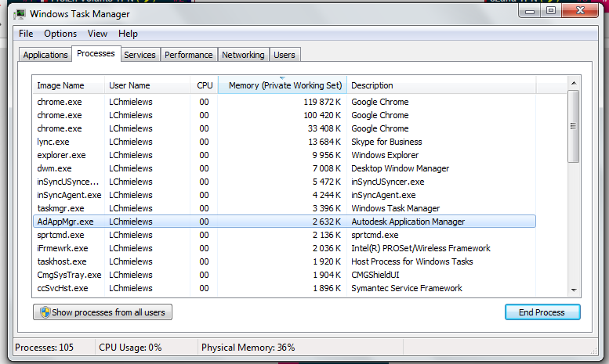609x364 pixels.
Task: Click the 7 008 K memory value
Action: (327, 168)
